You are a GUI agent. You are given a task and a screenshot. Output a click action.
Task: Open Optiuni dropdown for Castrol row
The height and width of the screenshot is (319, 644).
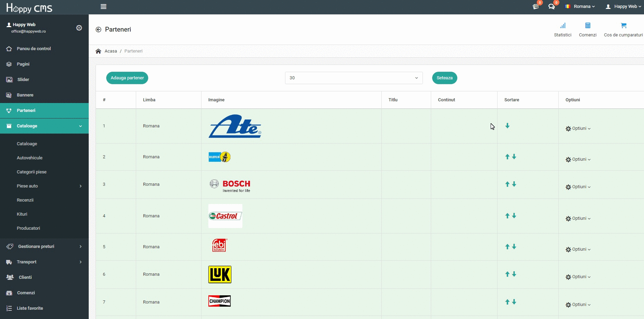[x=578, y=218]
